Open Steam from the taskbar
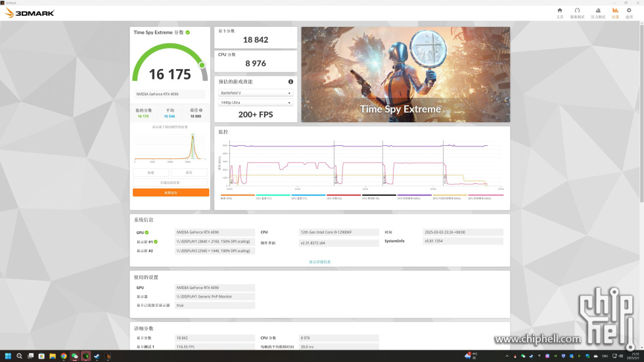This screenshot has height=362, width=644. 97,356
